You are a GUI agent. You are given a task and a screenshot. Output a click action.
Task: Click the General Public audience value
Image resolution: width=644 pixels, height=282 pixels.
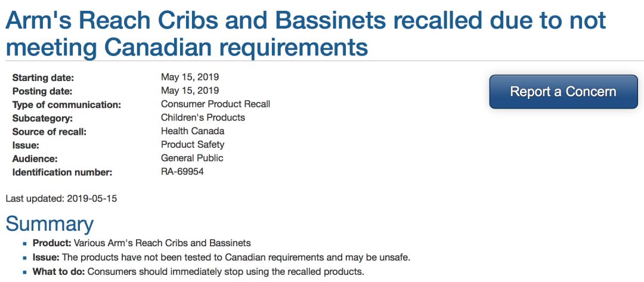point(192,158)
